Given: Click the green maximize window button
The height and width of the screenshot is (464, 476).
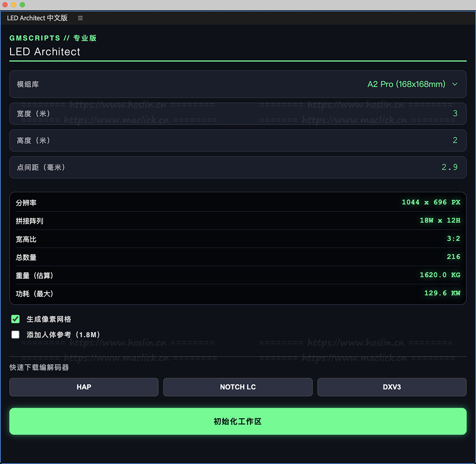Looking at the screenshot, I should tap(22, 5).
